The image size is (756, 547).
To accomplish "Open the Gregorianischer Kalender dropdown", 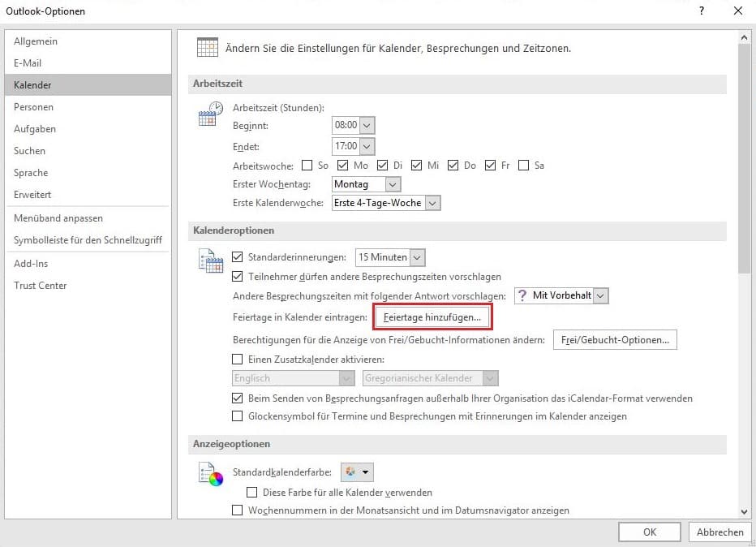I will pyautogui.click(x=490, y=378).
